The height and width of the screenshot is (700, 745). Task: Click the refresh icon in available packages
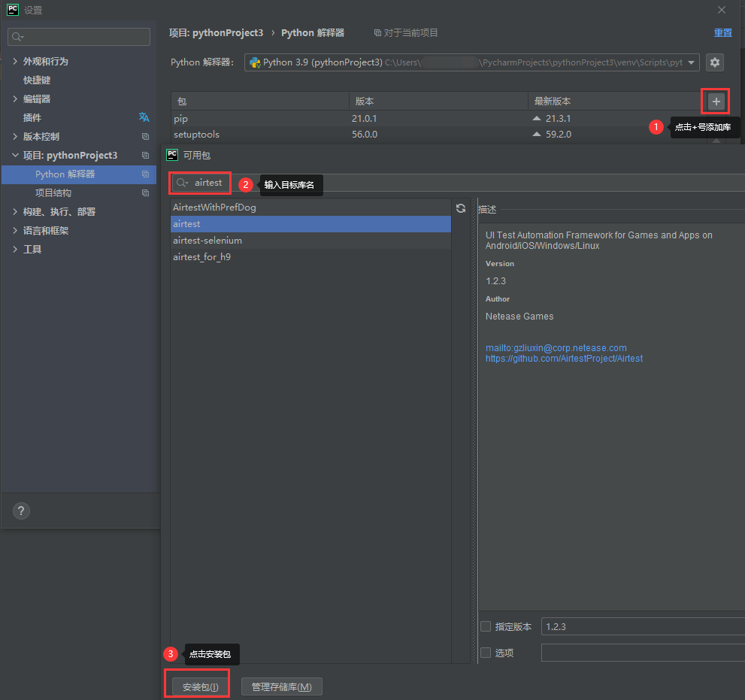461,208
